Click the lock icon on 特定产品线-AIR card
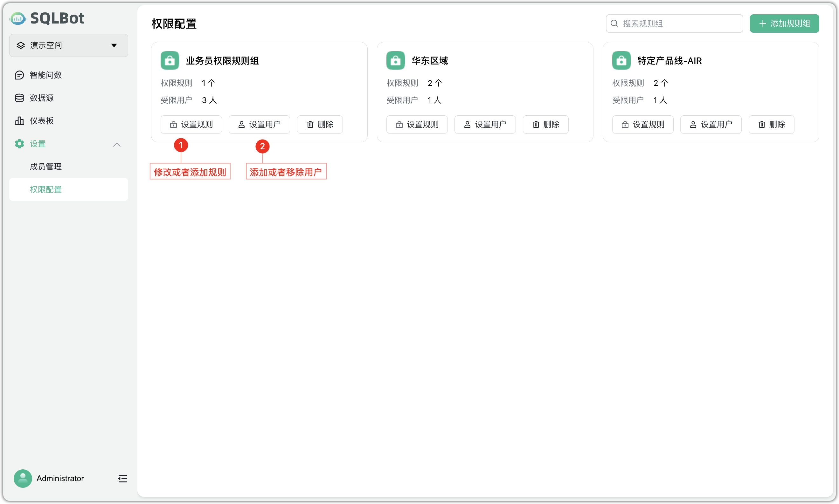This screenshot has height=504, width=839. tap(621, 60)
